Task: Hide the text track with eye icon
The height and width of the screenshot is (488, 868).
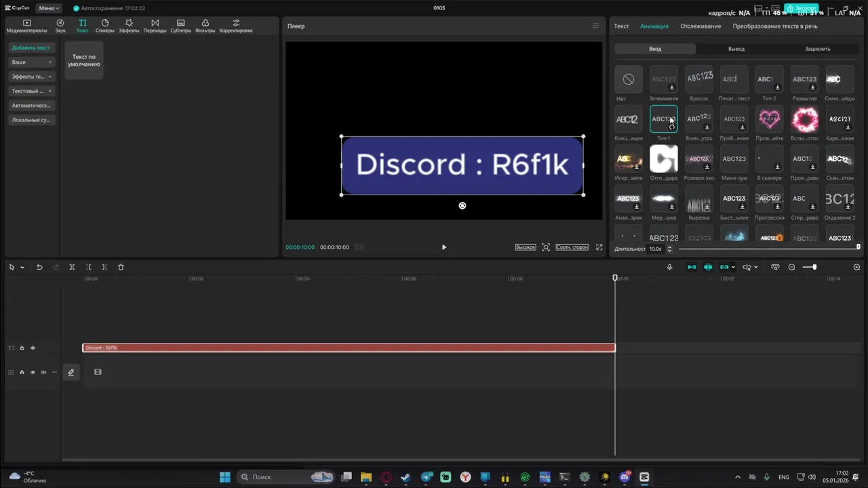Action: (33, 348)
